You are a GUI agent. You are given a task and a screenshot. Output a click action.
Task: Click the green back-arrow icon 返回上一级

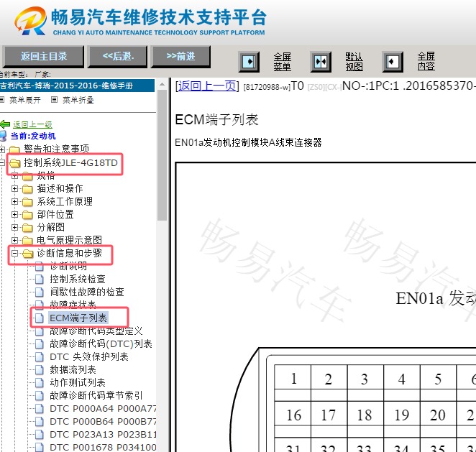pos(5,124)
